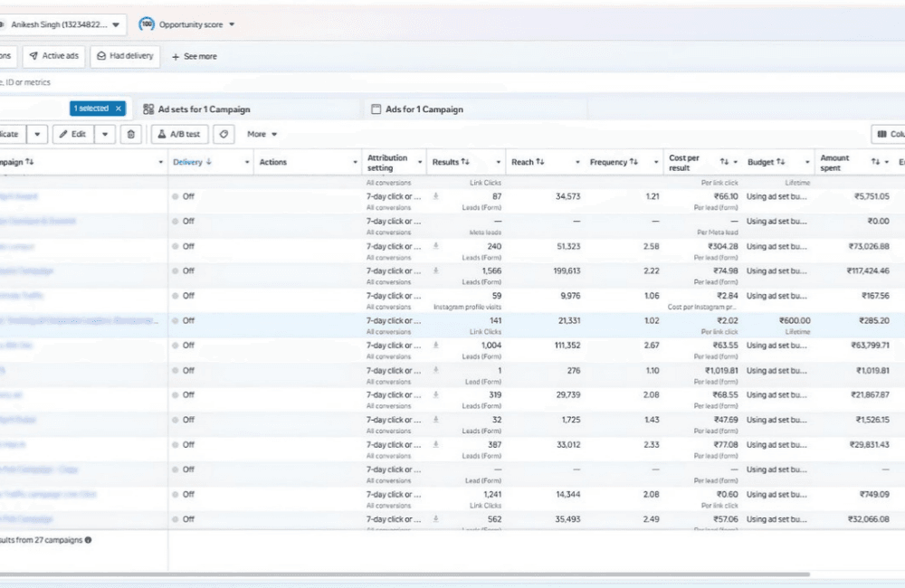Select the reach value 111,352
Viewport: 905px width, 588px height.
(x=567, y=345)
